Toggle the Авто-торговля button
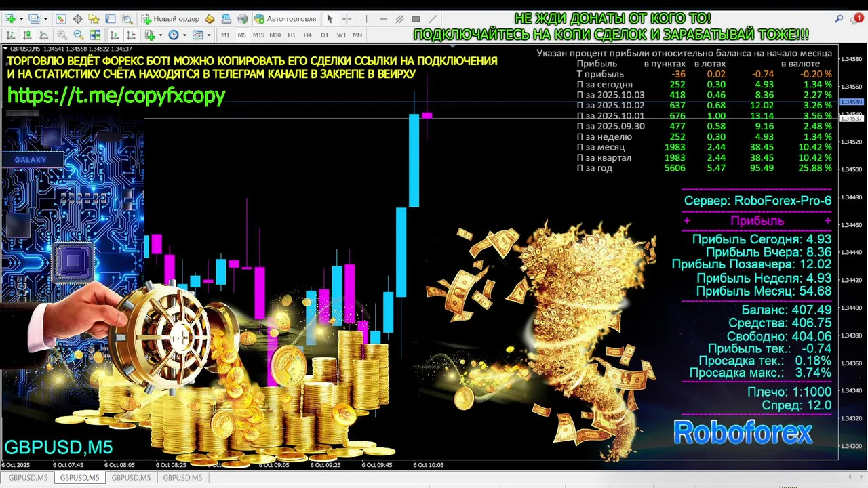 click(x=285, y=19)
